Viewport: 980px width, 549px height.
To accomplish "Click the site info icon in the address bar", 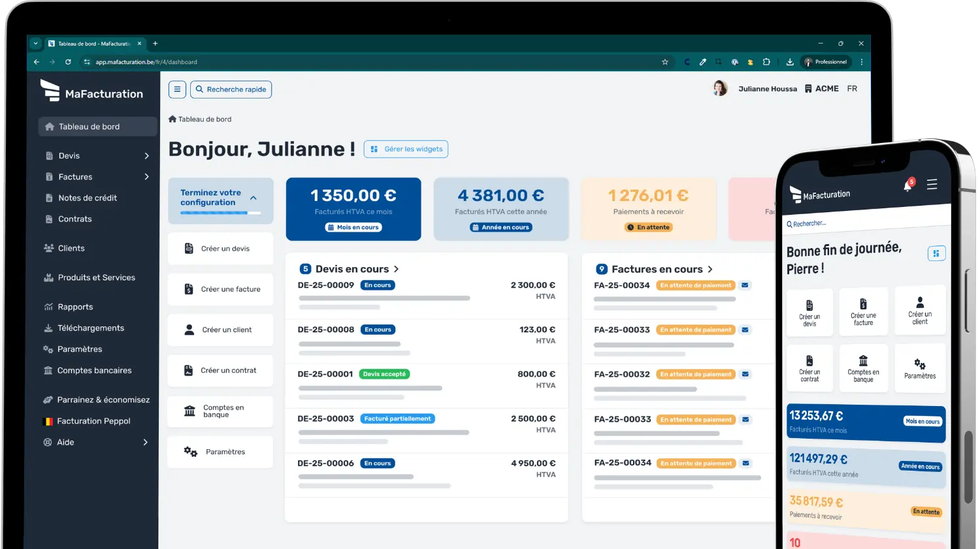I will pyautogui.click(x=87, y=62).
